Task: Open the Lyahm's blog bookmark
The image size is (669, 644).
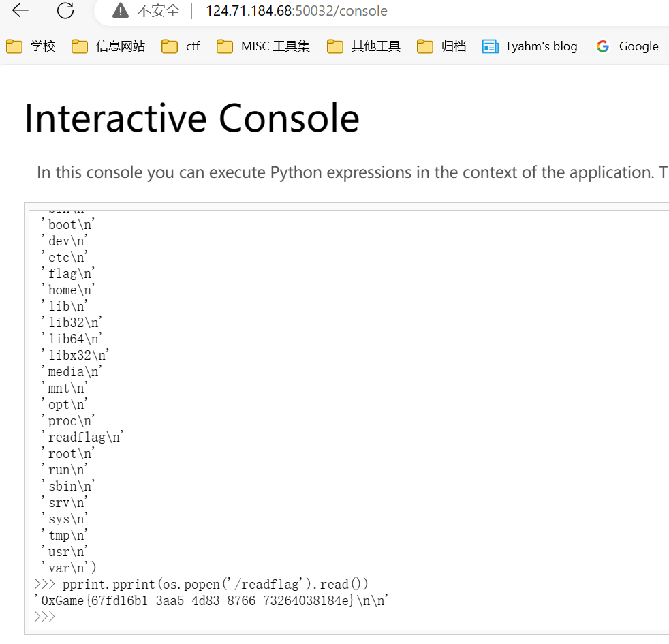Action: tap(529, 46)
